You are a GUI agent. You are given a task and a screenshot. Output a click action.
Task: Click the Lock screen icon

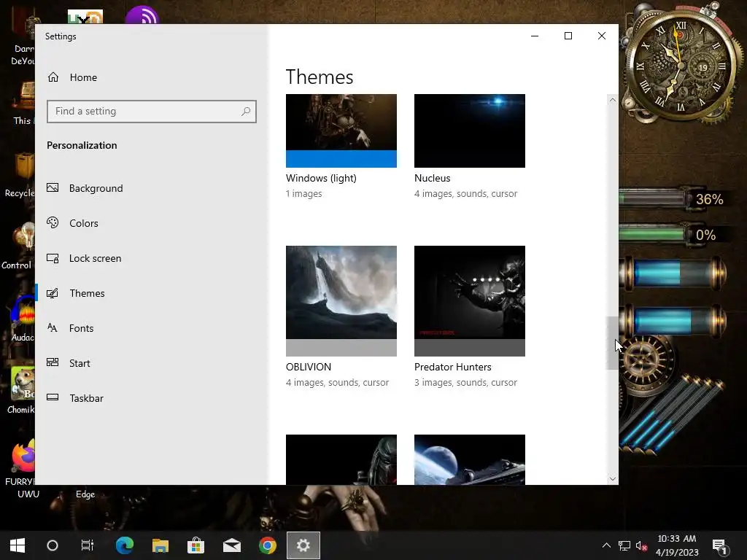(53, 258)
